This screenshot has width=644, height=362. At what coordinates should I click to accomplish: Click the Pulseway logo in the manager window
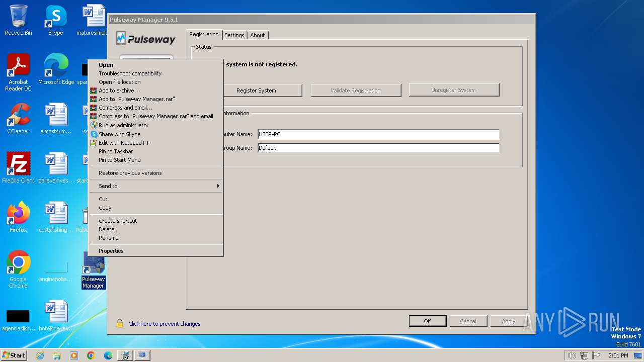(x=146, y=39)
